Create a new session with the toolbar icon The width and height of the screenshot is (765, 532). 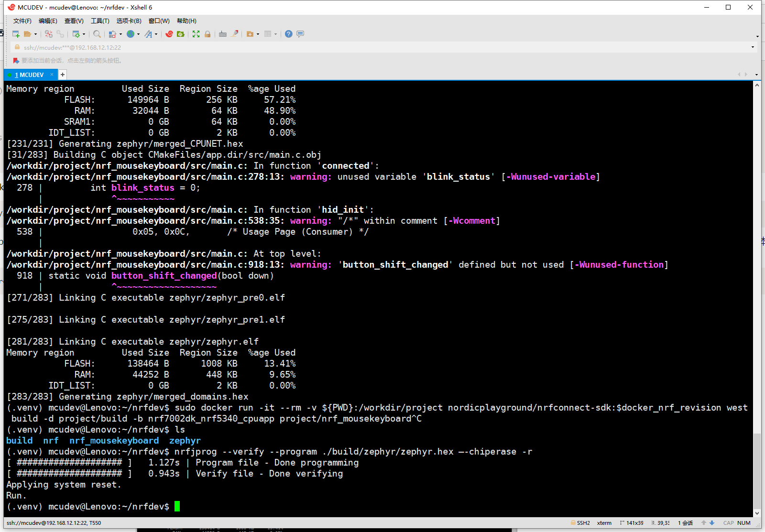click(16, 34)
